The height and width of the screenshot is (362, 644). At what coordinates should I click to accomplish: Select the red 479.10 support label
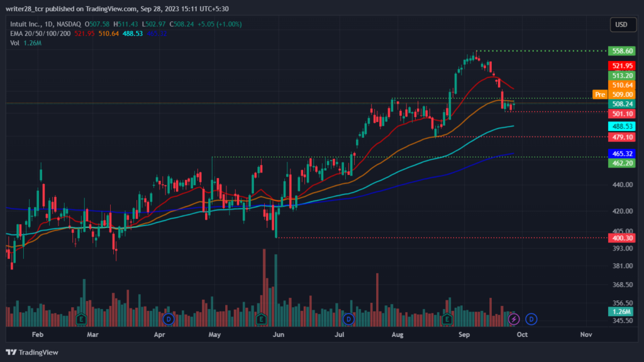point(622,137)
